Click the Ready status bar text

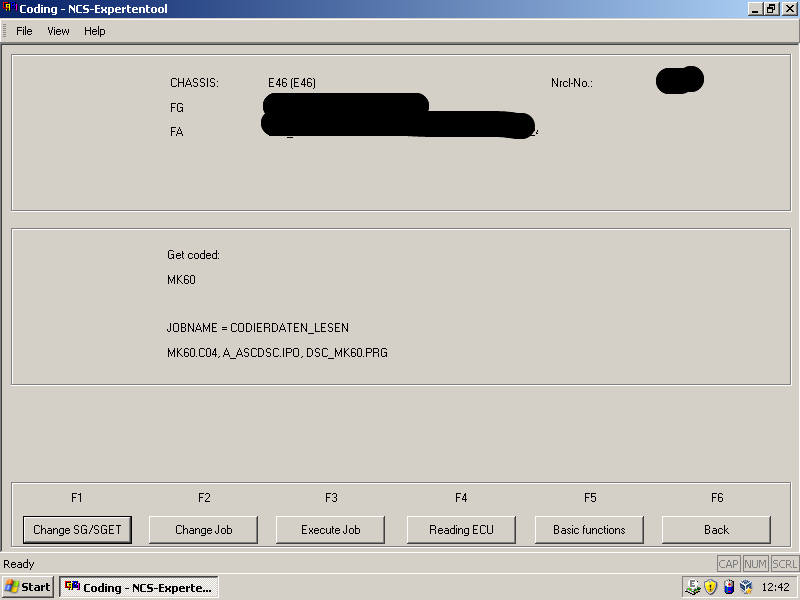point(19,564)
